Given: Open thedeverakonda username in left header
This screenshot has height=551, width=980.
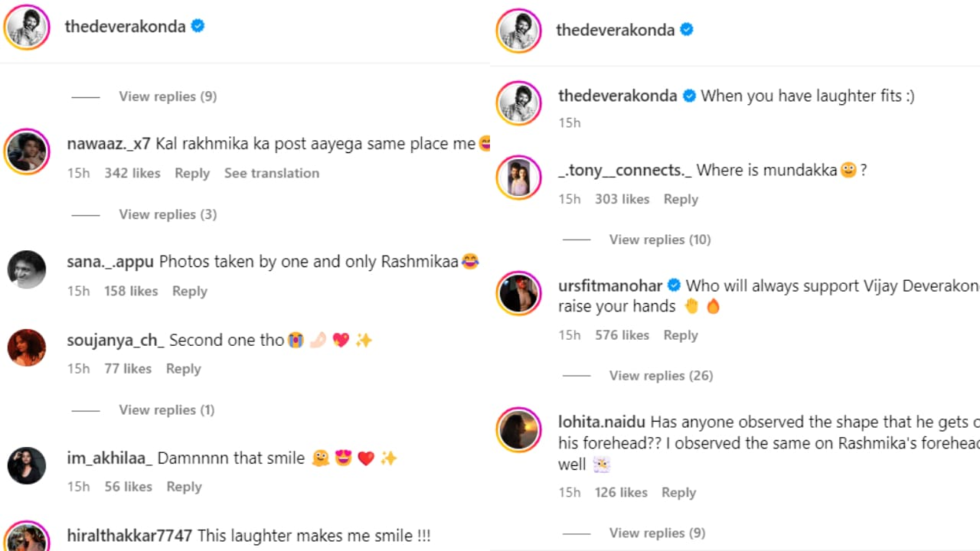Looking at the screenshot, I should click(x=125, y=26).
